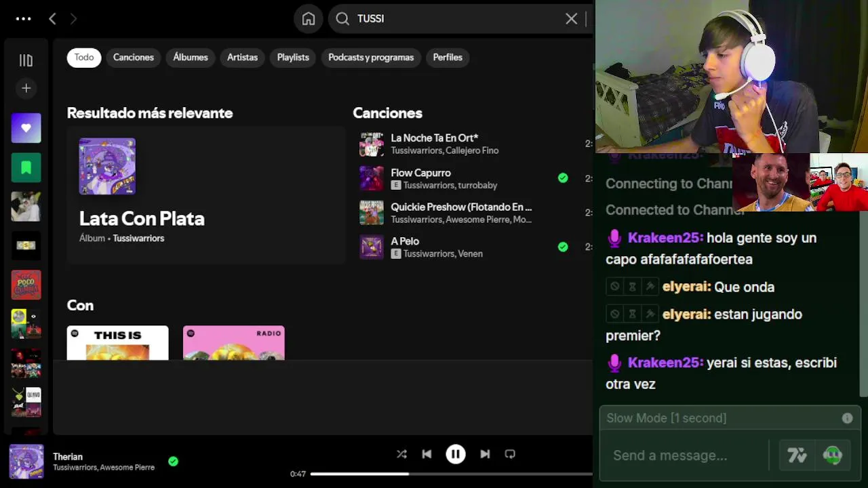This screenshot has height=488, width=868.
Task: Toggle repeat mode
Action: pyautogui.click(x=510, y=454)
